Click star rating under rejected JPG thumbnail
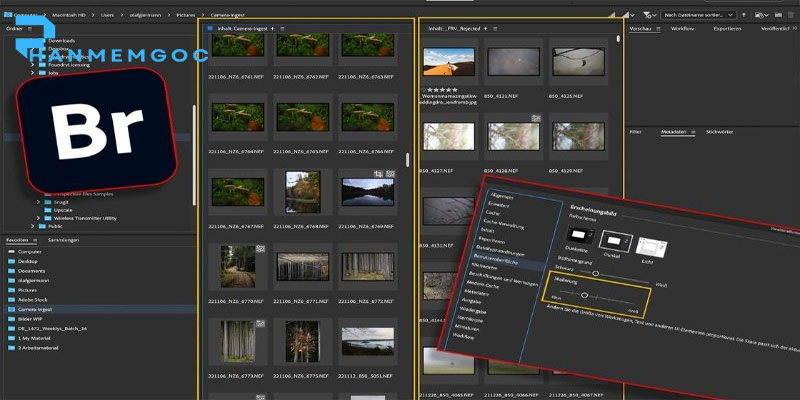This screenshot has width=800, height=400. point(444,90)
